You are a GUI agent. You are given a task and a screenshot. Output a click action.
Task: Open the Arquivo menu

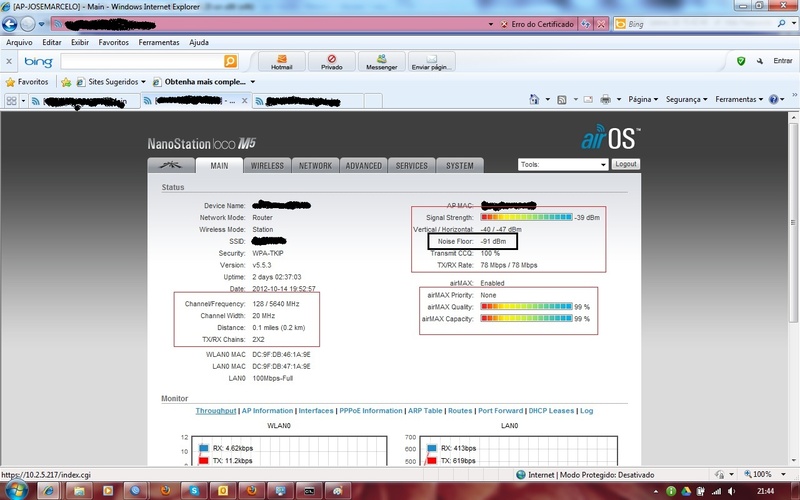tap(19, 42)
